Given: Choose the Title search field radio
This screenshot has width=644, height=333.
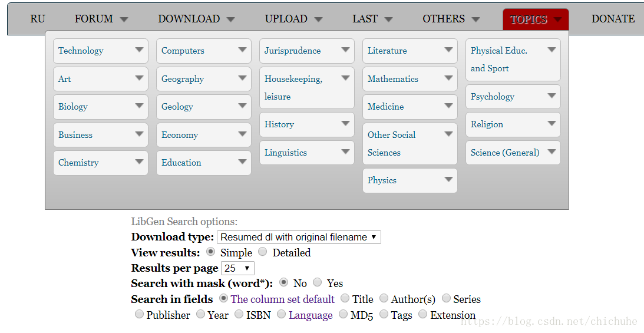Looking at the screenshot, I should 345,298.
